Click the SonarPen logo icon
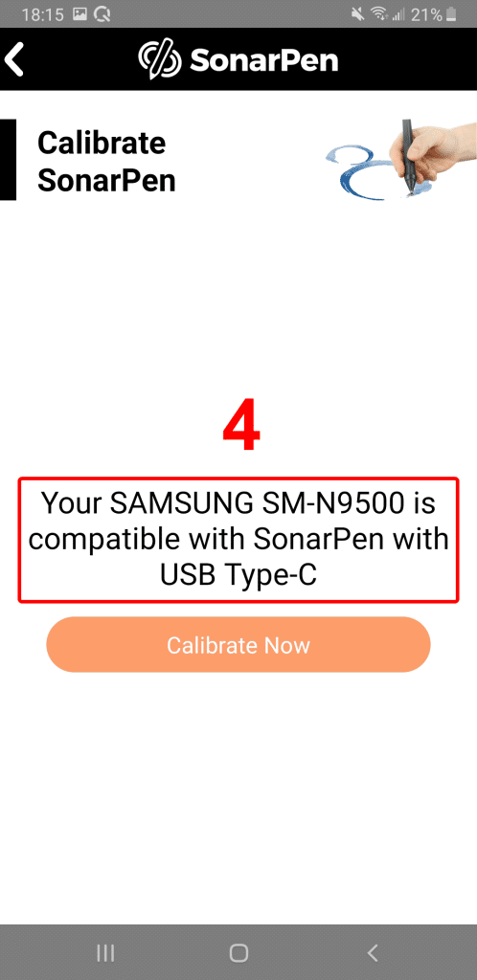This screenshot has height=980, width=477. point(158,60)
